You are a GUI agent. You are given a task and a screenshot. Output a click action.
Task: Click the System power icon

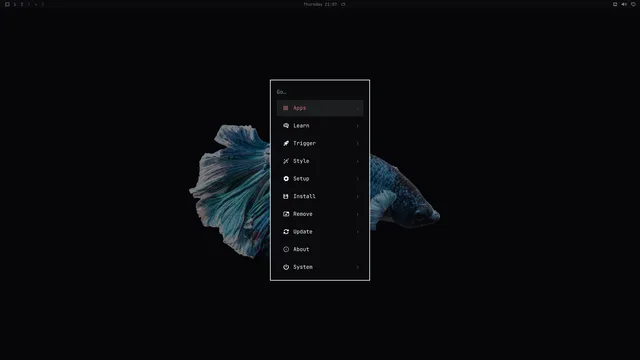coord(286,267)
